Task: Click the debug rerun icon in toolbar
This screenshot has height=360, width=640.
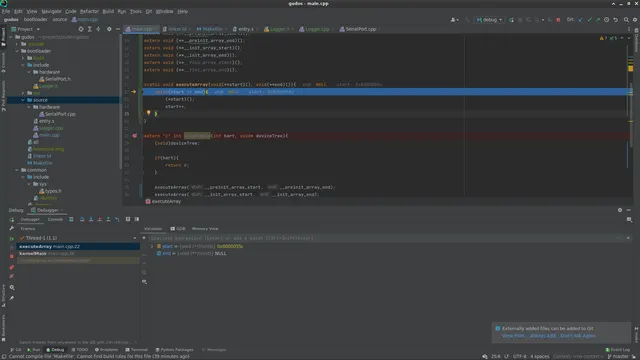Action: 511,20
